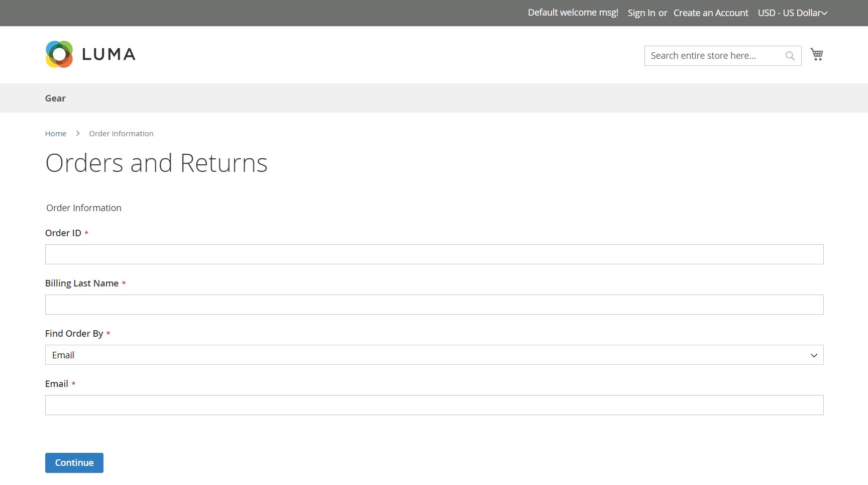Image resolution: width=868 pixels, height=485 pixels.
Task: Click the Luma logo icon
Action: pyautogui.click(x=59, y=54)
